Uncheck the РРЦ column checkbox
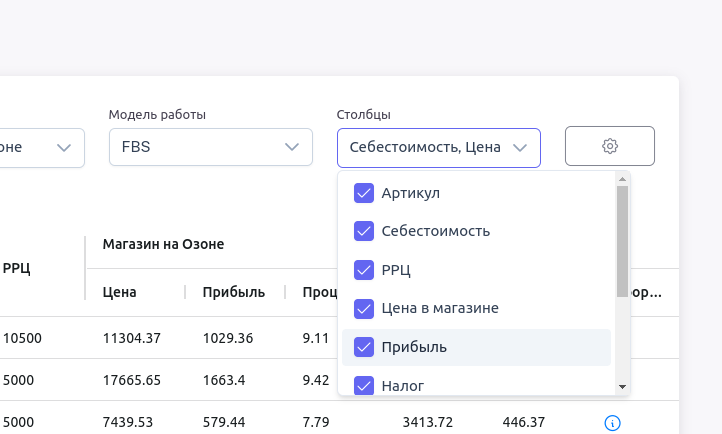 point(364,270)
